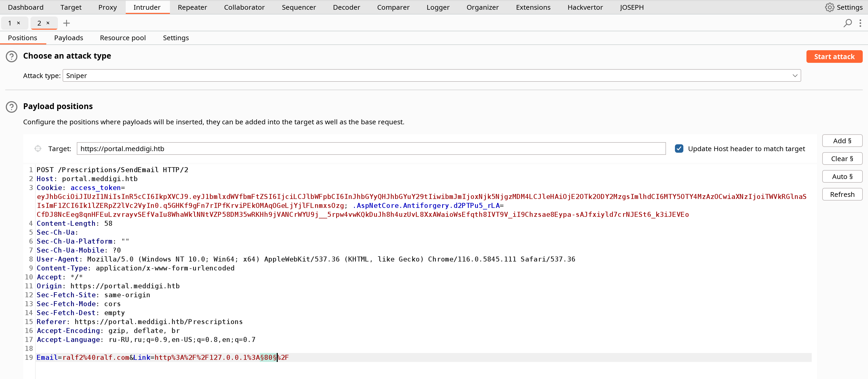The width and height of the screenshot is (868, 379).
Task: Select Intruder attack tab 2
Action: 39,23
